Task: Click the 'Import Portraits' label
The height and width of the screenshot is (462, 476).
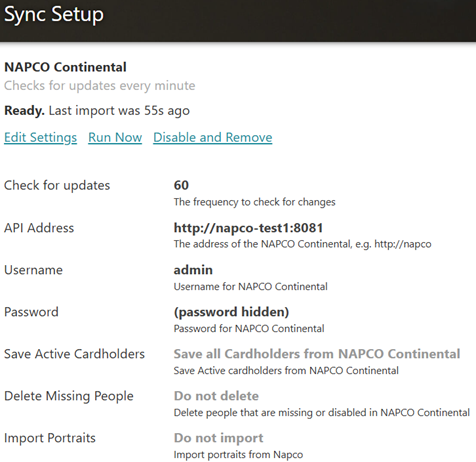Action: (50, 438)
